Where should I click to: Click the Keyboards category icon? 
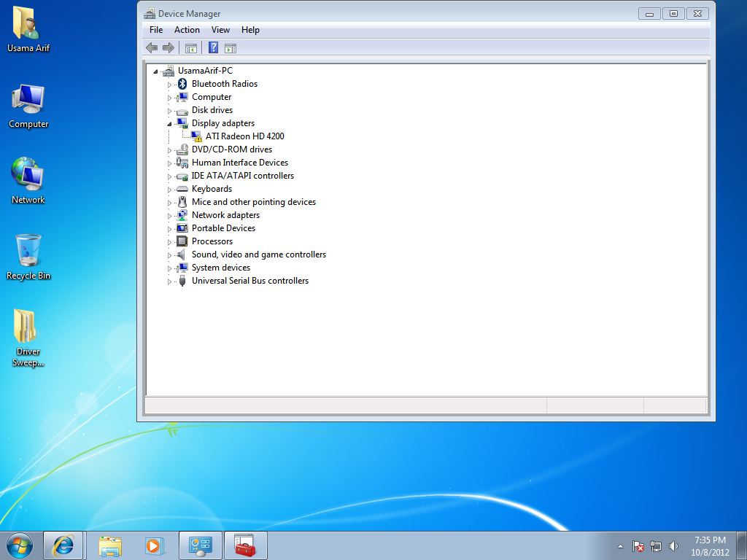[182, 190]
